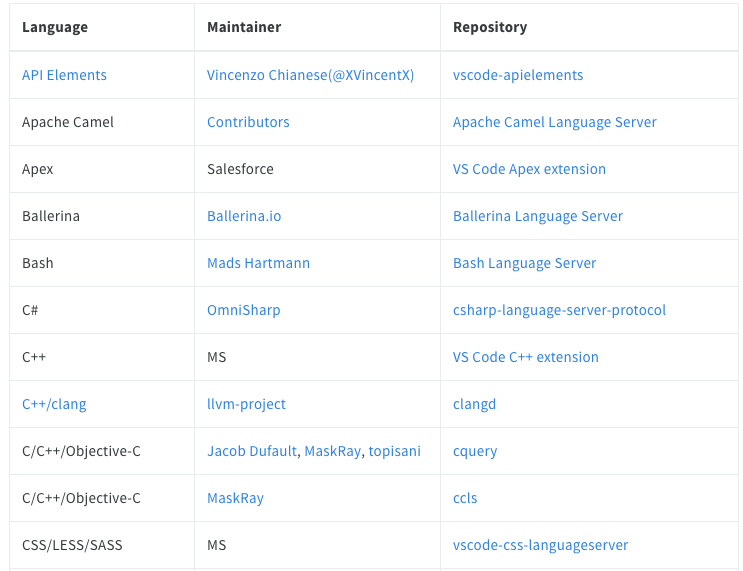
Task: Click Vincenzo Chianese(@XVincentX) maintainer link
Action: tap(310, 75)
